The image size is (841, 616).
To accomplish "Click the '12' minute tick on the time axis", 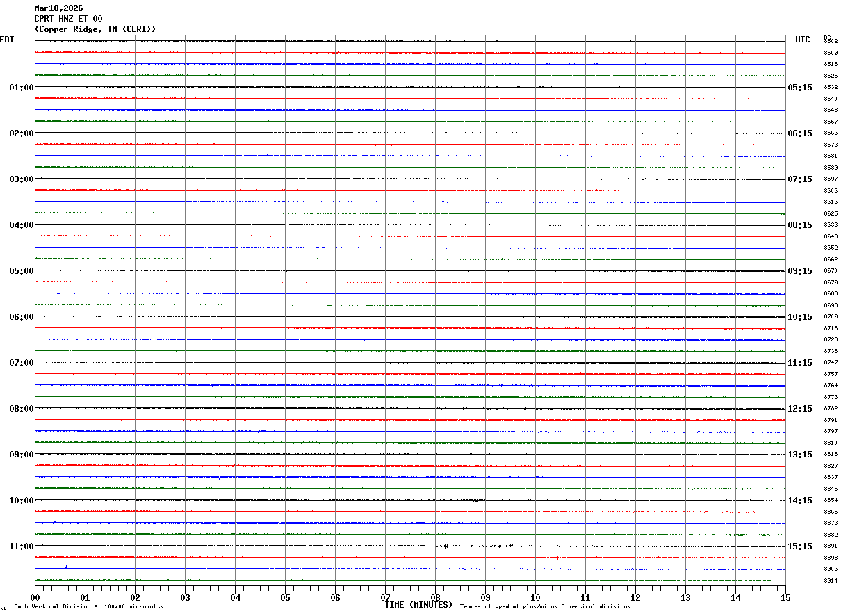I will (x=635, y=597).
